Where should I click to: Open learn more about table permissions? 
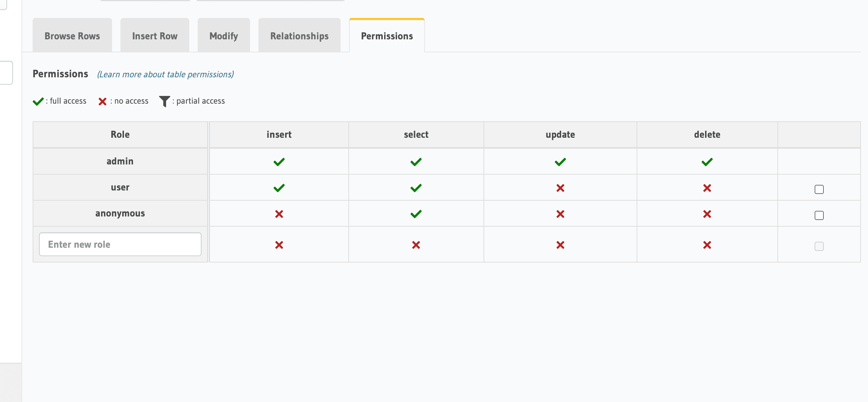165,74
